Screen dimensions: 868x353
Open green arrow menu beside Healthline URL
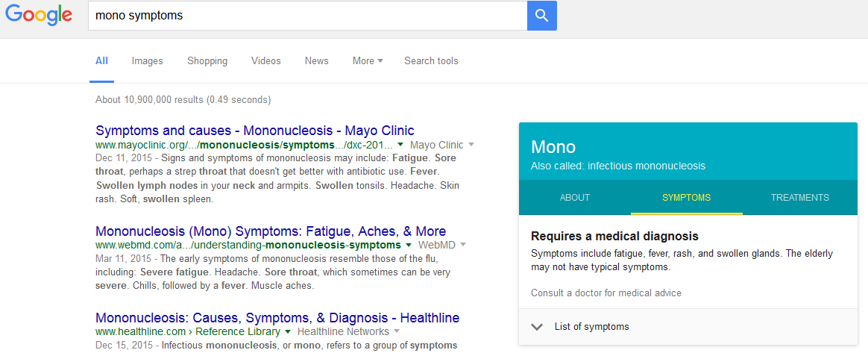(287, 332)
